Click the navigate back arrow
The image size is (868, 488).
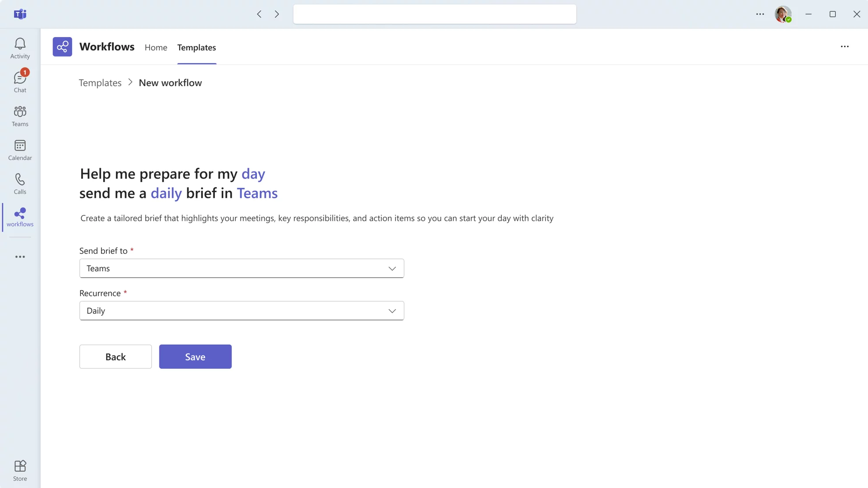click(x=259, y=14)
